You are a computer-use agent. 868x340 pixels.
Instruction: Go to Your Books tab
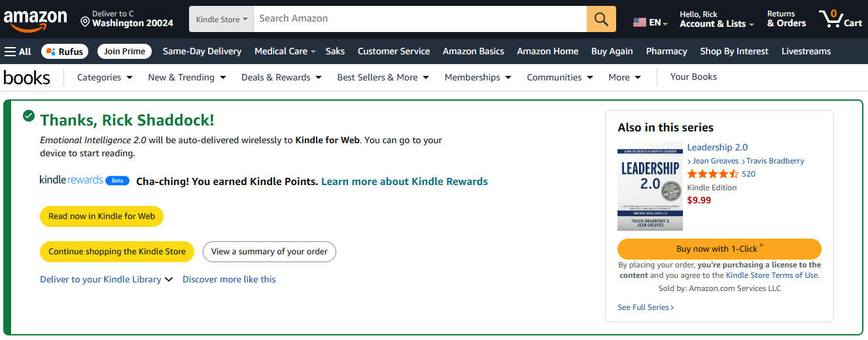click(x=693, y=76)
